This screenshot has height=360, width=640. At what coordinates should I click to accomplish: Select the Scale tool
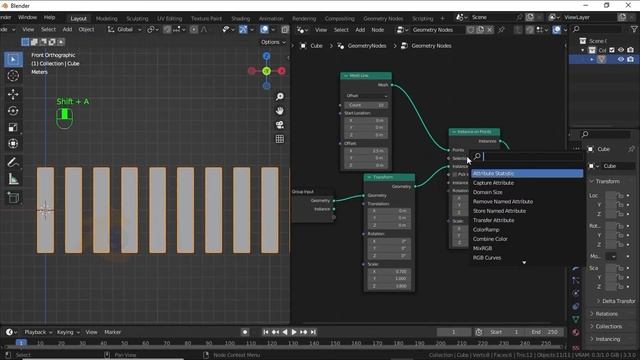(13, 127)
